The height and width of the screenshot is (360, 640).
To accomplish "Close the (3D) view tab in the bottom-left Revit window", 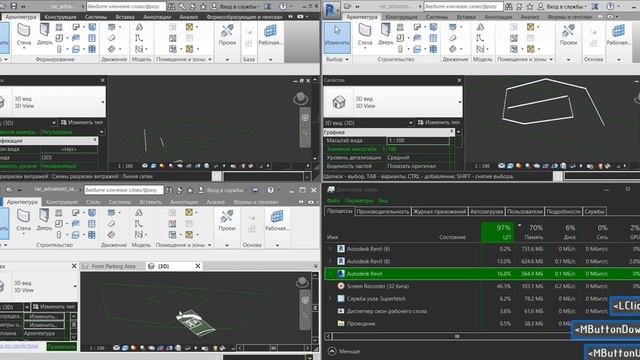I will [198, 266].
